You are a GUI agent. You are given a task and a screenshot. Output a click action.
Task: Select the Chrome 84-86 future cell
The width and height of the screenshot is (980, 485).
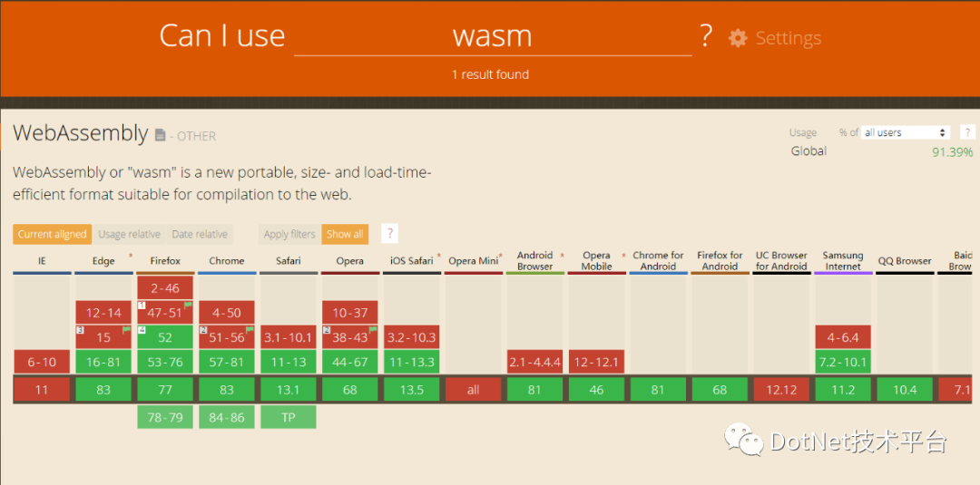227,417
